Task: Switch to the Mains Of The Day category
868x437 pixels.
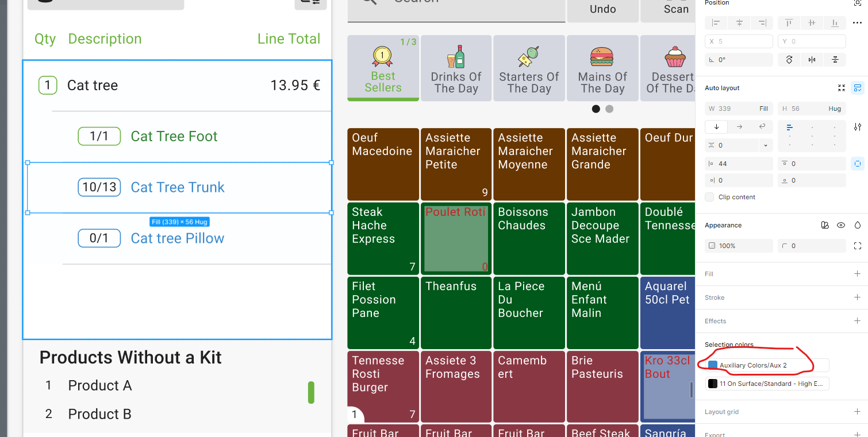Action: click(x=602, y=68)
